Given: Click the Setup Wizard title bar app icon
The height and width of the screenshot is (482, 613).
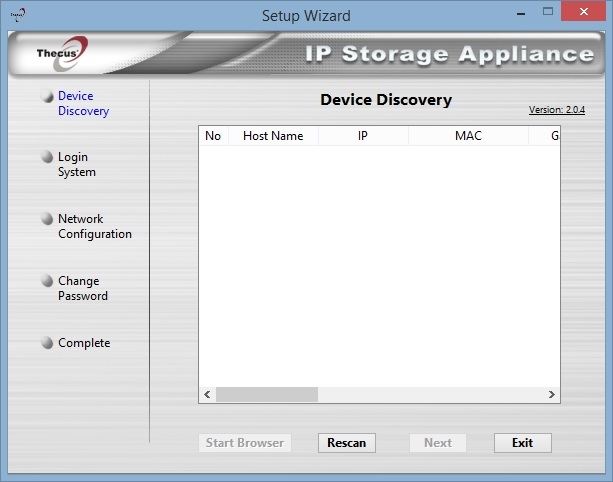Looking at the screenshot, I should pyautogui.click(x=18, y=15).
